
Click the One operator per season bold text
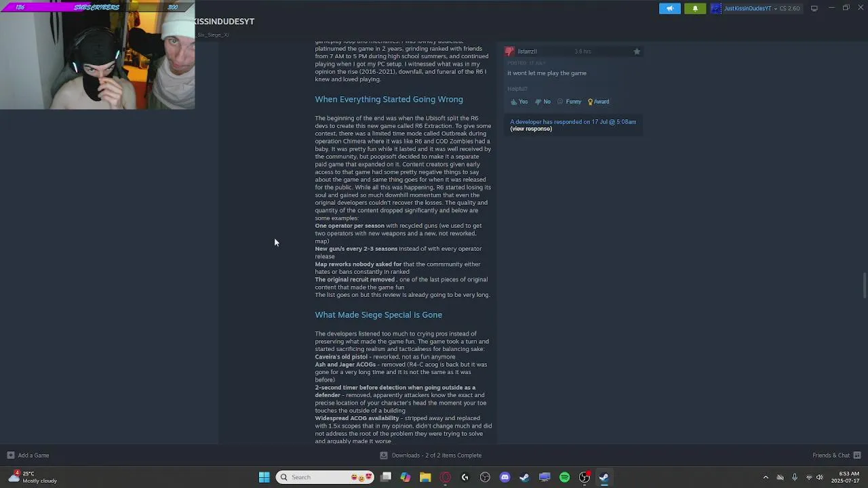(x=349, y=226)
